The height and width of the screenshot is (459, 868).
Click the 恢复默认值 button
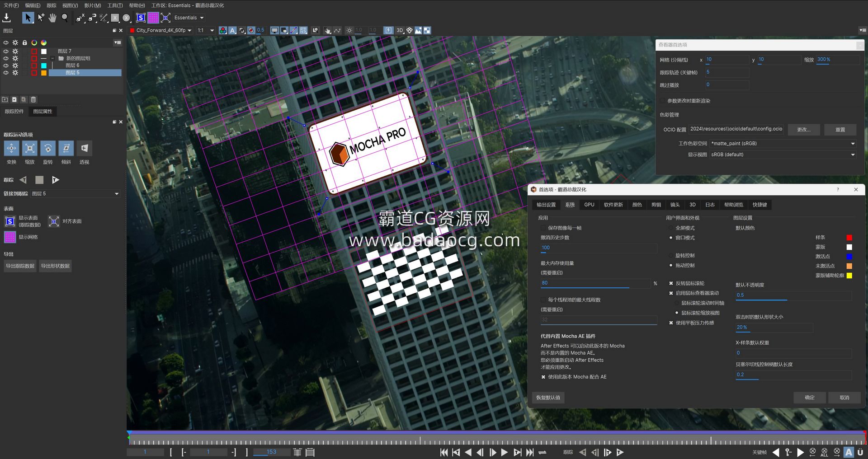coord(548,398)
